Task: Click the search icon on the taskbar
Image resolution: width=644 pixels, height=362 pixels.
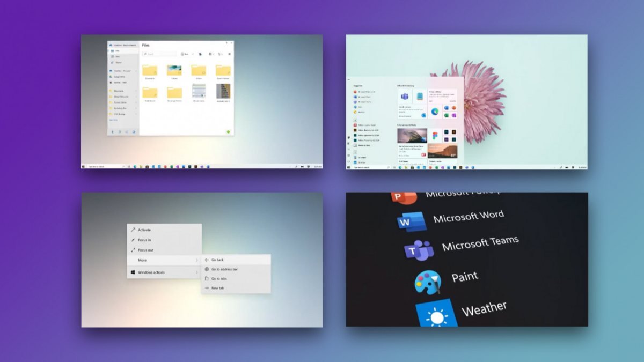Action: [x=123, y=166]
